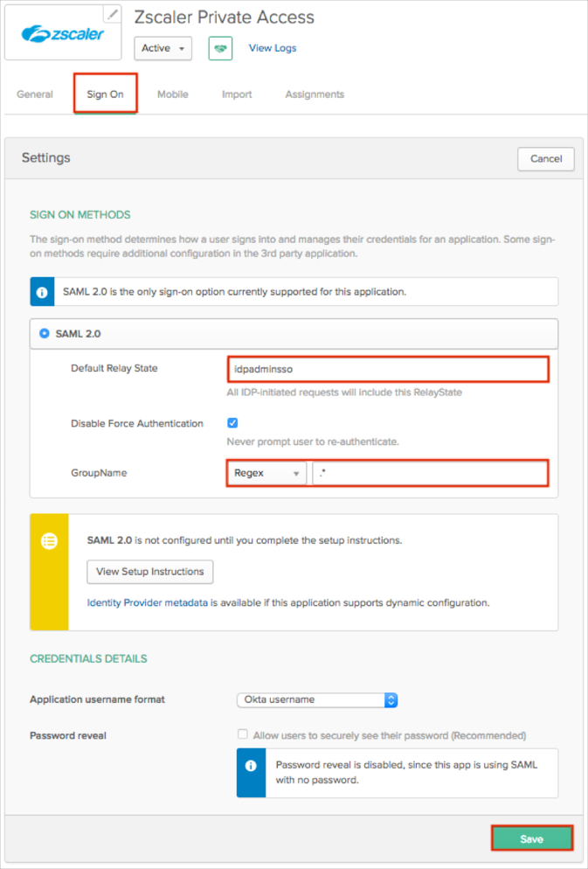Viewport: 588px width, 869px height.
Task: Open the Active status dropdown
Action: coord(163,48)
